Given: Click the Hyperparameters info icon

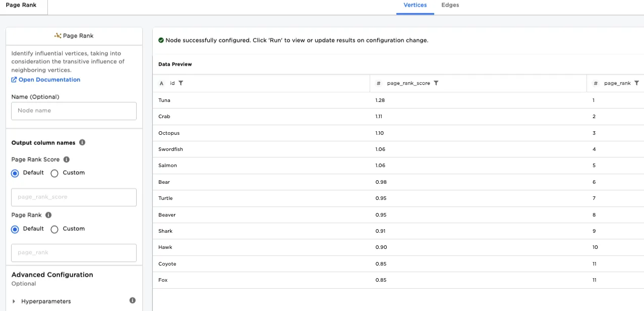Looking at the screenshot, I should 133,301.
